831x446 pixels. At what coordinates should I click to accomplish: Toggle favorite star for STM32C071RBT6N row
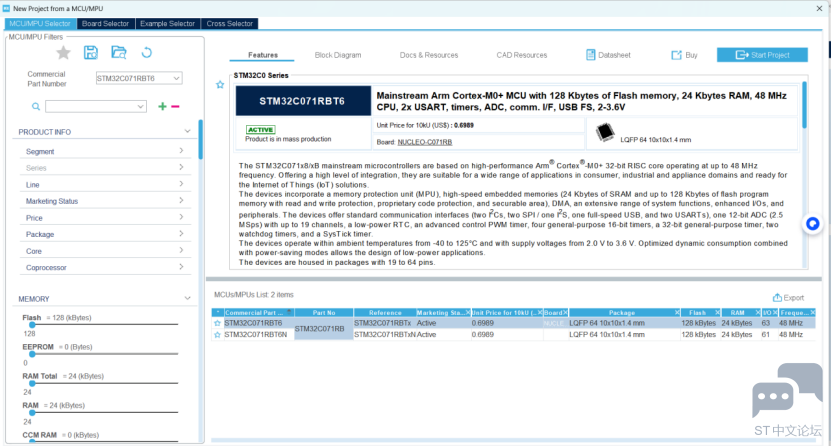[217, 335]
